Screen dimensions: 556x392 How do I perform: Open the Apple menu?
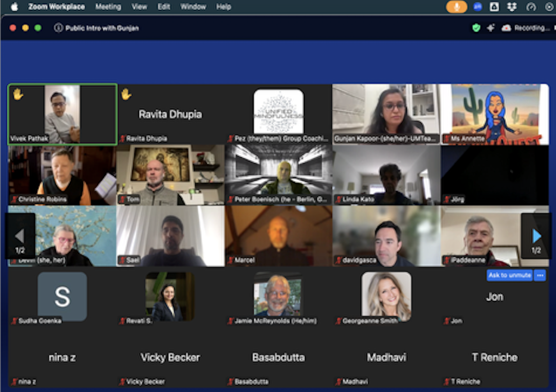14,7
